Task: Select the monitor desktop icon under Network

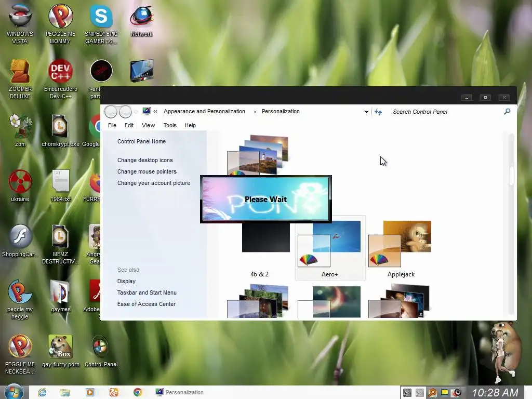Action: 141,71
